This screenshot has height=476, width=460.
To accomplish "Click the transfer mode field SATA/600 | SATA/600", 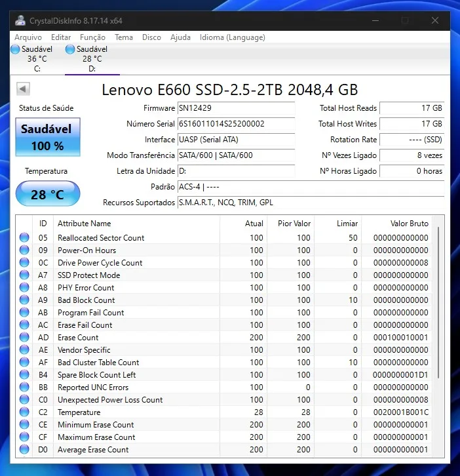I will pyautogui.click(x=236, y=155).
